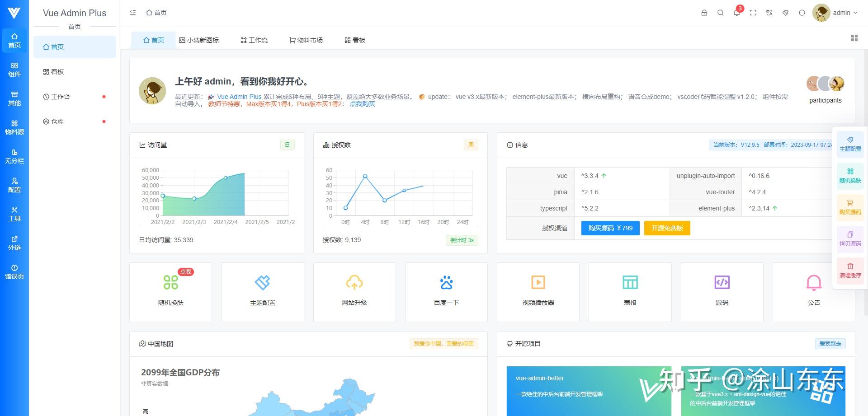
Task: Open 组件 in the blue sidebar rail
Action: click(14, 70)
